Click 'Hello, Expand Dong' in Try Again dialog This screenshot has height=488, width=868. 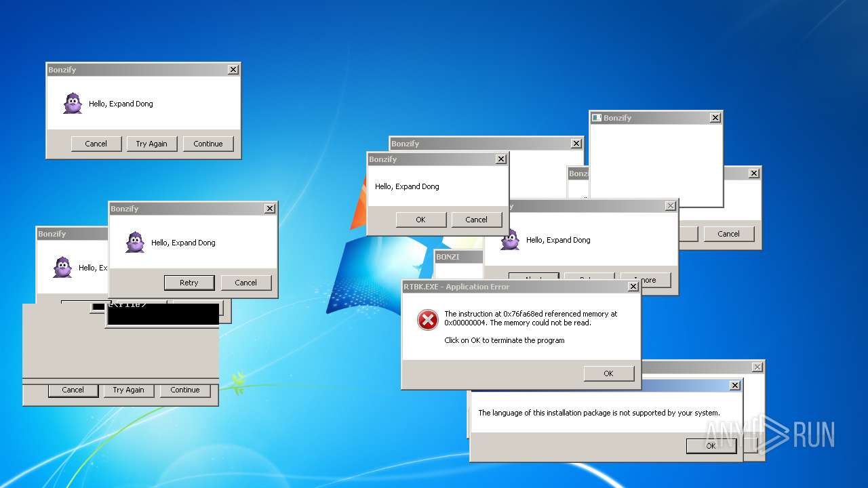[x=121, y=104]
